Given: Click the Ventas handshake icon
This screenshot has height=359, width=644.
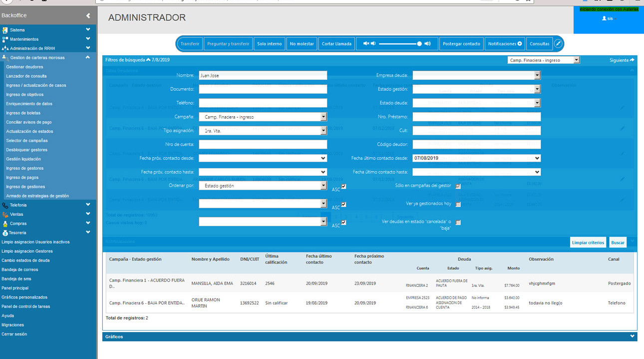Looking at the screenshot, I should click(x=5, y=214).
